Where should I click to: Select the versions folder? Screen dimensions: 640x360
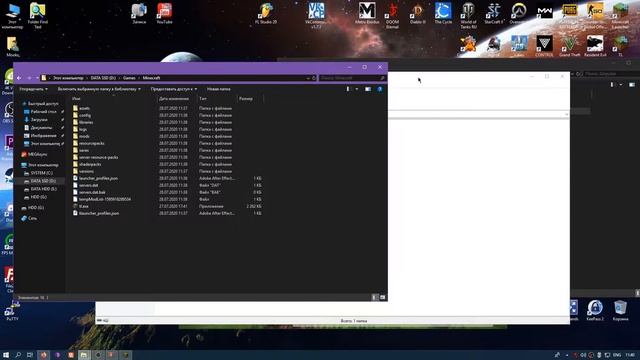pyautogui.click(x=86, y=171)
